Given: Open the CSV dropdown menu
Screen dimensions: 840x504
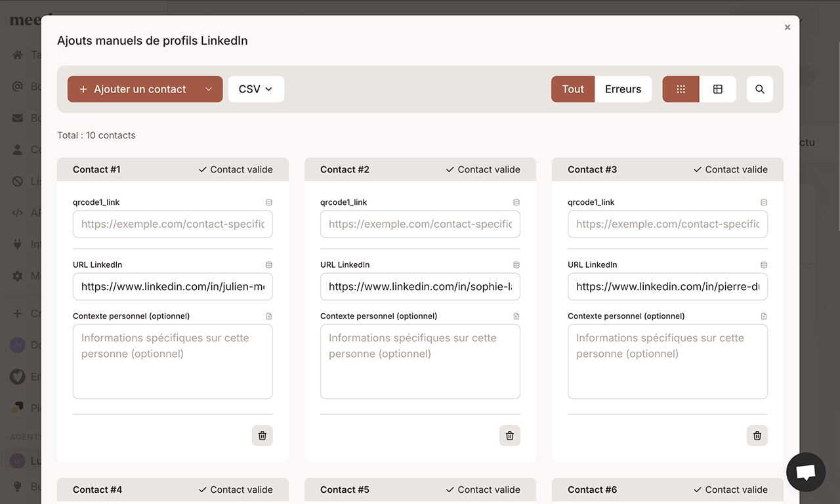Looking at the screenshot, I should point(255,89).
